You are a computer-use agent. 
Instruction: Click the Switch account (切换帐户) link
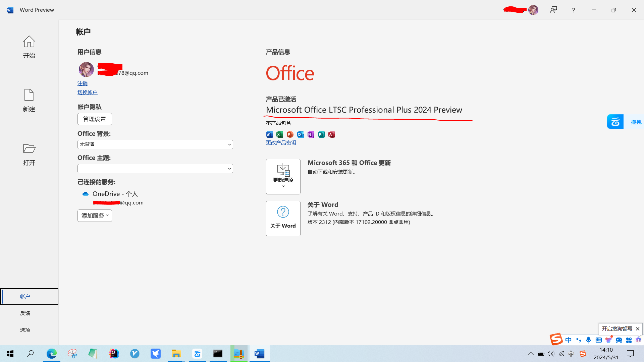(87, 93)
